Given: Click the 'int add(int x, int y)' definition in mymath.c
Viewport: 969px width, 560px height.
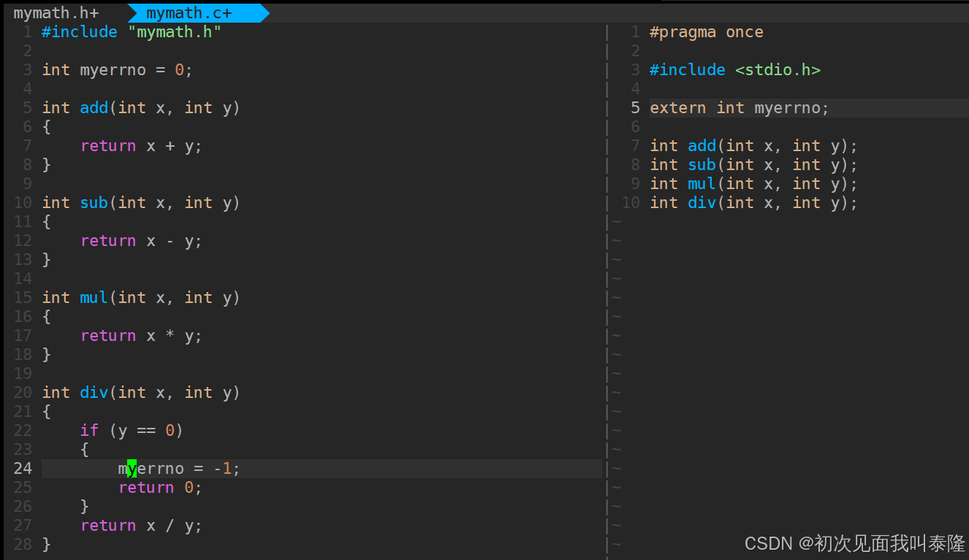Looking at the screenshot, I should [x=141, y=108].
